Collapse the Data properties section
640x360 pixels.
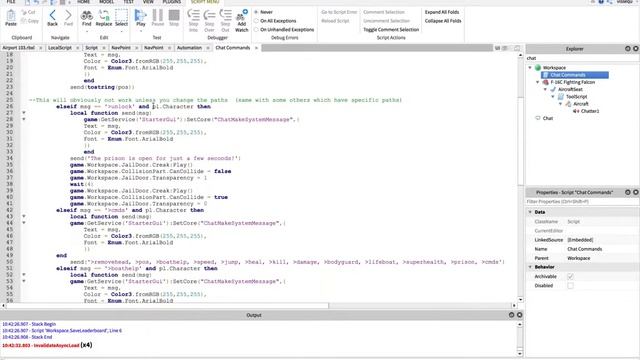click(530, 212)
